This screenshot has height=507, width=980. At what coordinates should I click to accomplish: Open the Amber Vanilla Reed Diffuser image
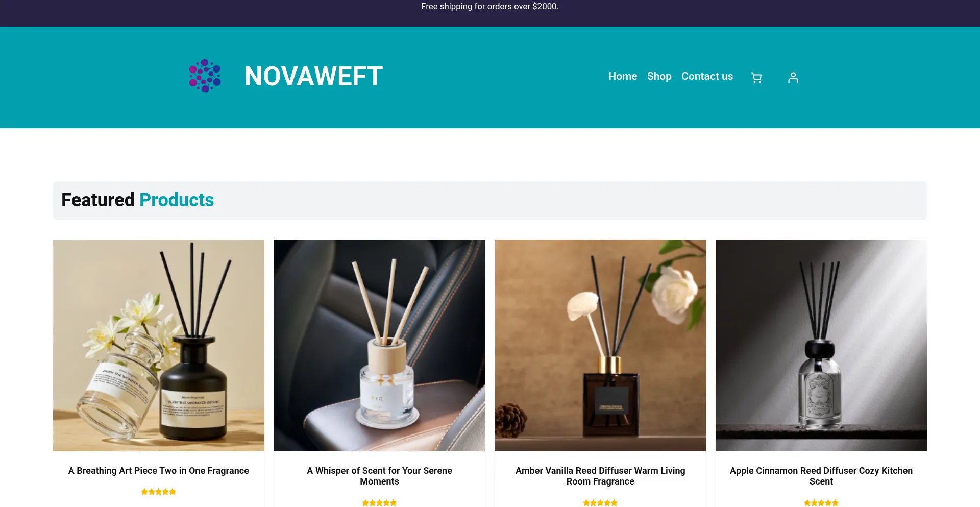[x=600, y=346]
